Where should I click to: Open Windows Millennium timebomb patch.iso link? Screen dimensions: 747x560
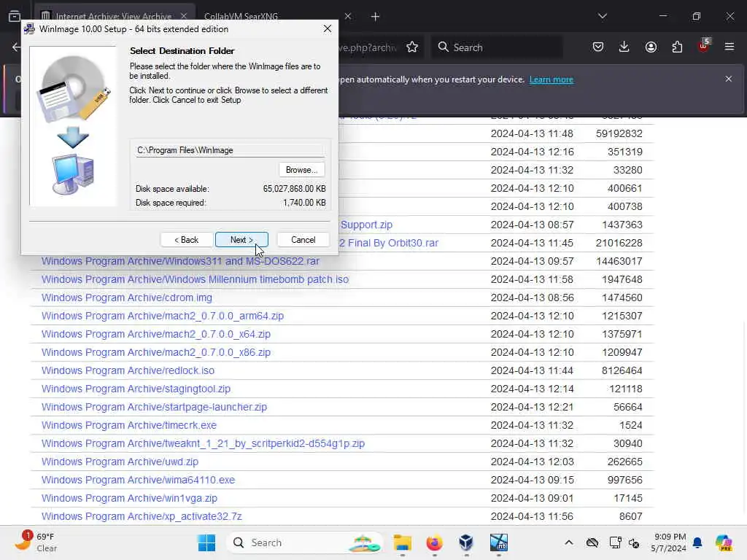[x=195, y=279]
